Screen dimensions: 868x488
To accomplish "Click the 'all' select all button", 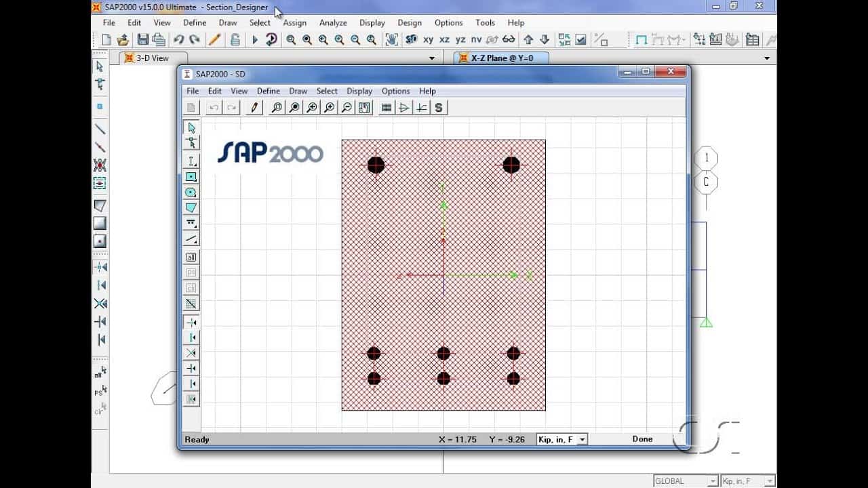I will click(191, 257).
